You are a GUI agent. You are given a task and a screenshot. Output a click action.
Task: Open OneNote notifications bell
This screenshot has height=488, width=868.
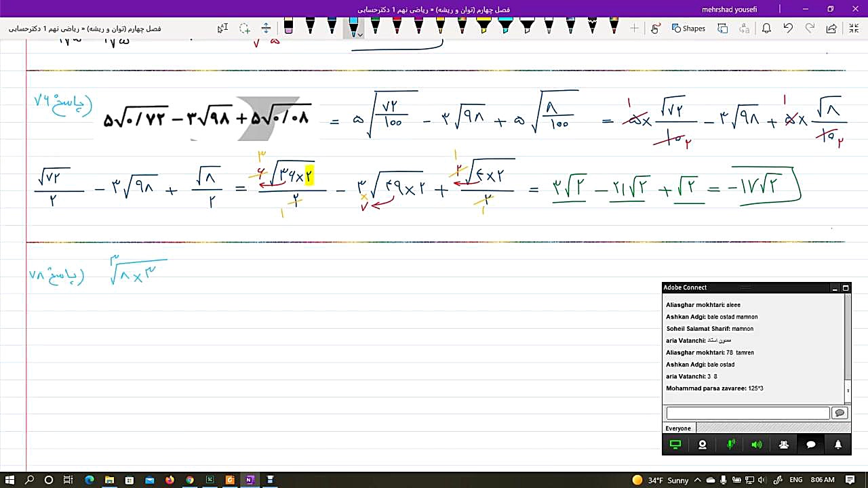coord(766,28)
